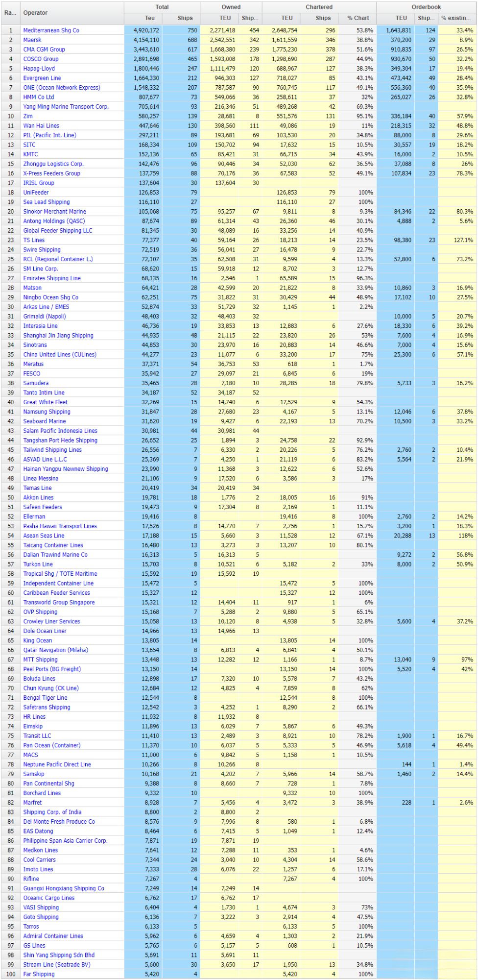Click Crowley Liner Services link
The height and width of the screenshot is (980, 478).
pos(52,622)
